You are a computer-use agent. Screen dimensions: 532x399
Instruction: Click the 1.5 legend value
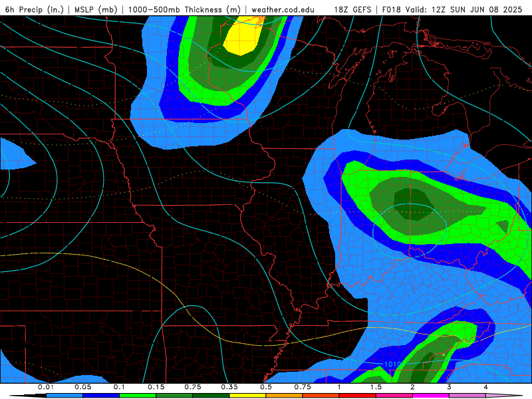click(376, 387)
